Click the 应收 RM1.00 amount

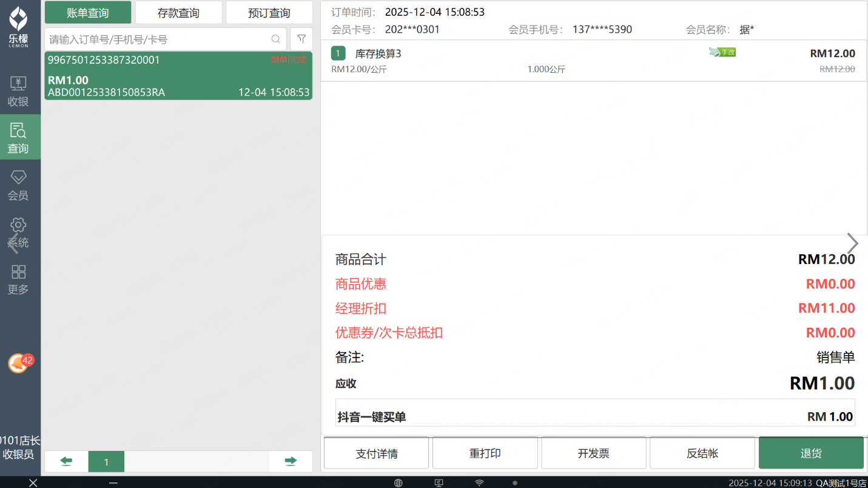823,383
